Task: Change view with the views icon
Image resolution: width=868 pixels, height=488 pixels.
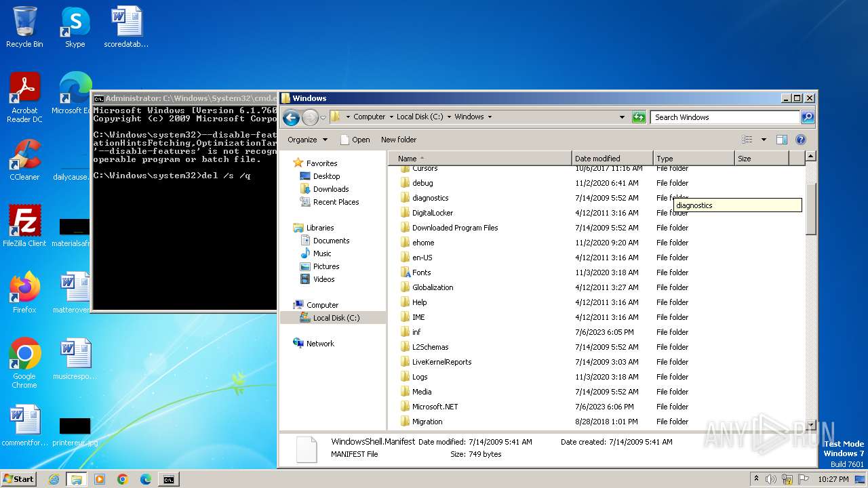Action: (747, 140)
